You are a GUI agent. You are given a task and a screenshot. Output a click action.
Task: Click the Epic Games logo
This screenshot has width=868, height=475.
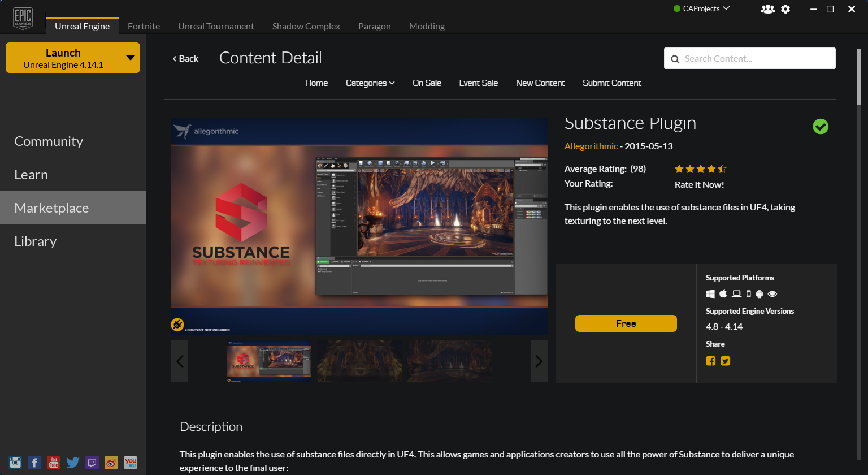click(23, 18)
